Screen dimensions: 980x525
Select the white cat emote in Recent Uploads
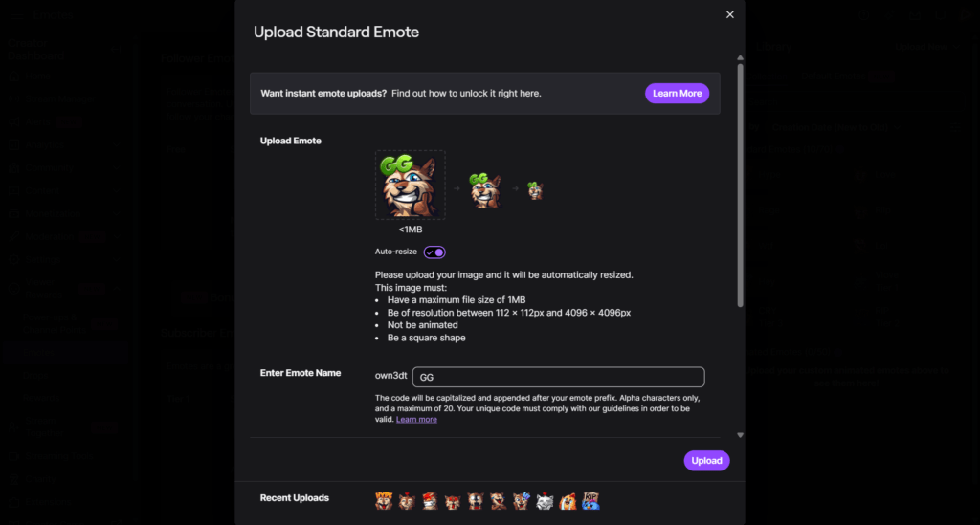(x=545, y=500)
